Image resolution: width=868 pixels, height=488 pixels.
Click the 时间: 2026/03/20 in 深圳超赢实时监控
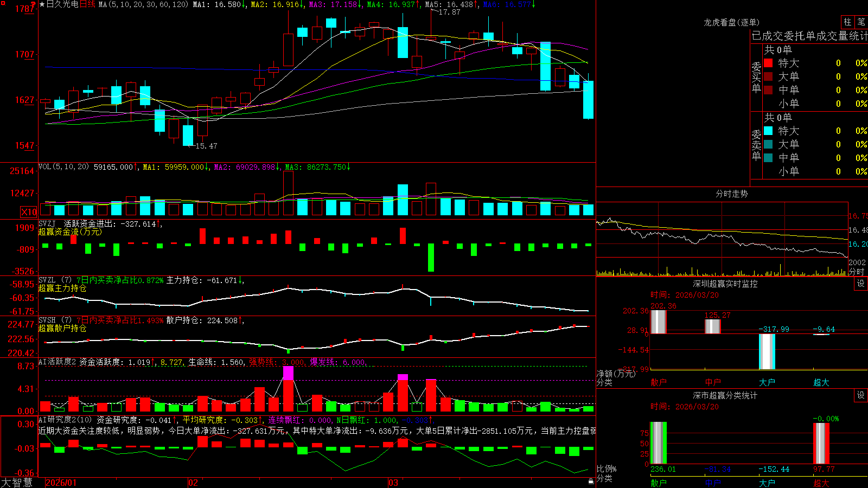point(685,295)
